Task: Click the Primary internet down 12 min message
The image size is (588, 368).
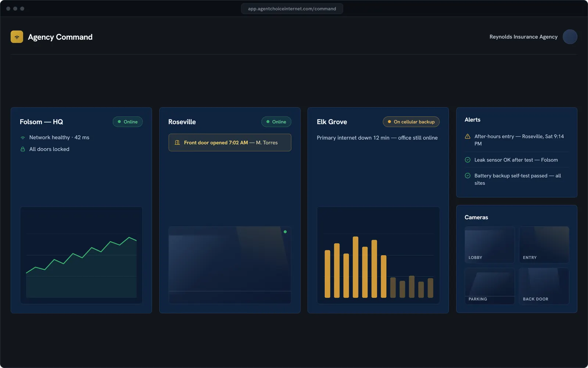Action: click(377, 138)
